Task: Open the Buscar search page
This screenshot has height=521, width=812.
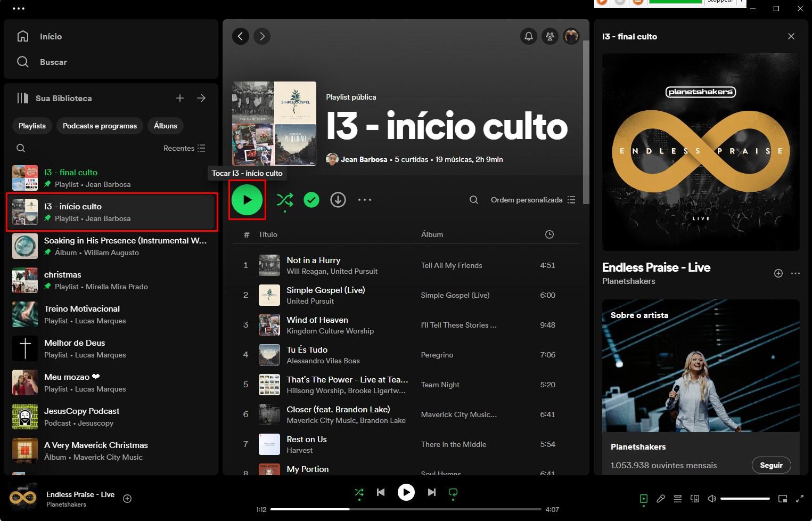Action: 42,62
